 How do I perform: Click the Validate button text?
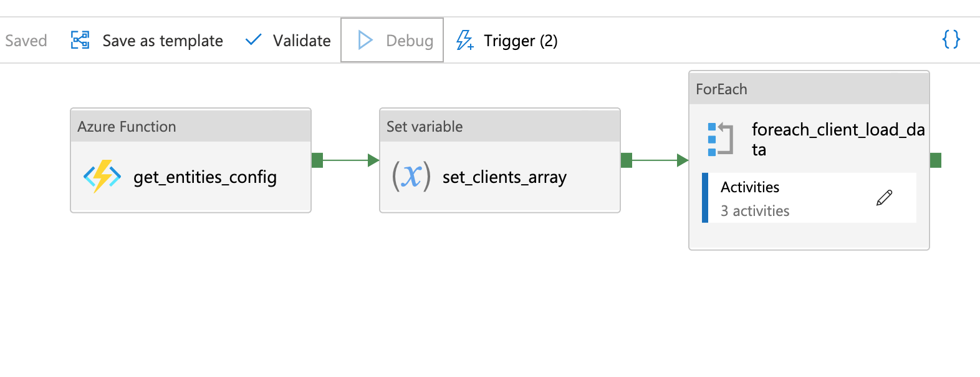(x=302, y=41)
